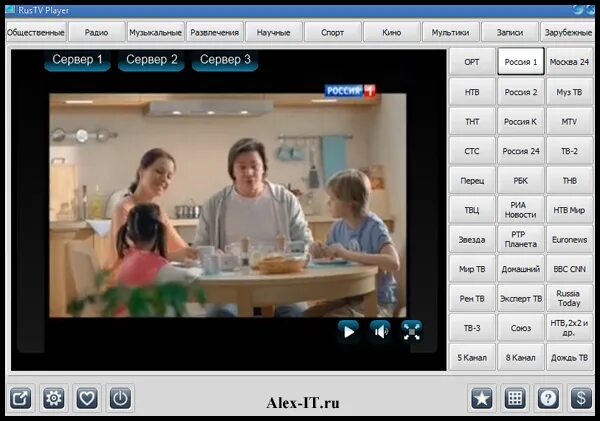600x421 pixels.
Task: Open the Кино category tab
Action: [x=391, y=33]
